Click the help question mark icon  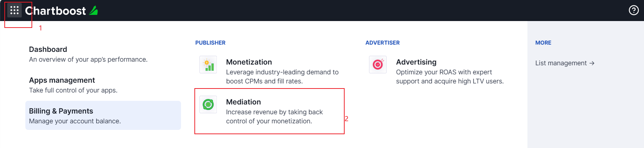(634, 10)
